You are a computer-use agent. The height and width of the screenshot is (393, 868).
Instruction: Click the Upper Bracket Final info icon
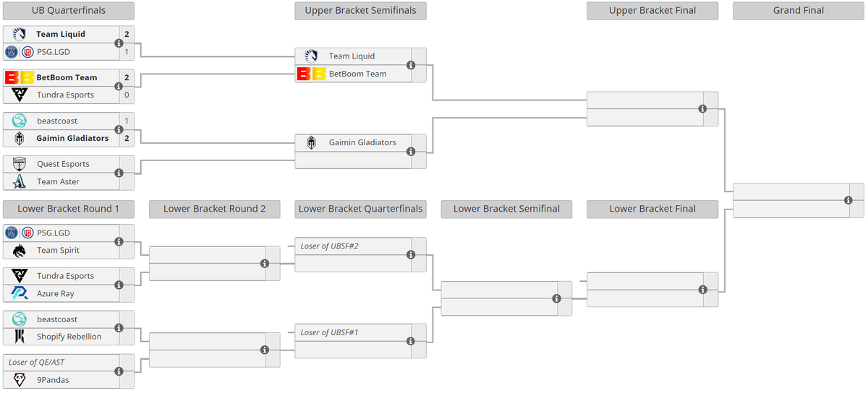coord(702,109)
